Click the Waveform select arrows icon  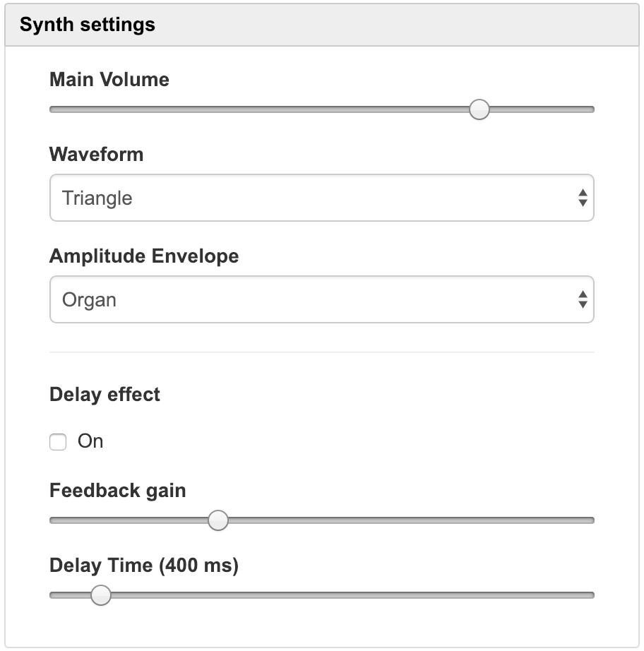[582, 198]
